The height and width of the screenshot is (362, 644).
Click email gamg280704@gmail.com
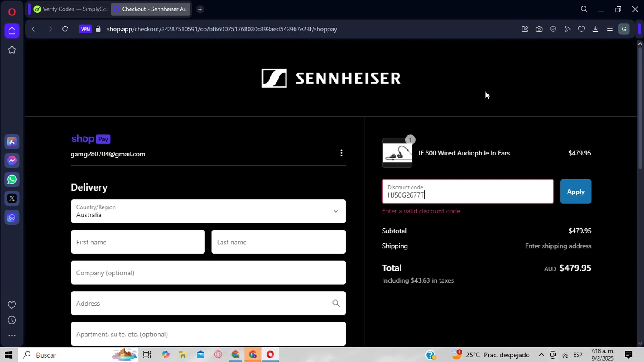click(108, 154)
